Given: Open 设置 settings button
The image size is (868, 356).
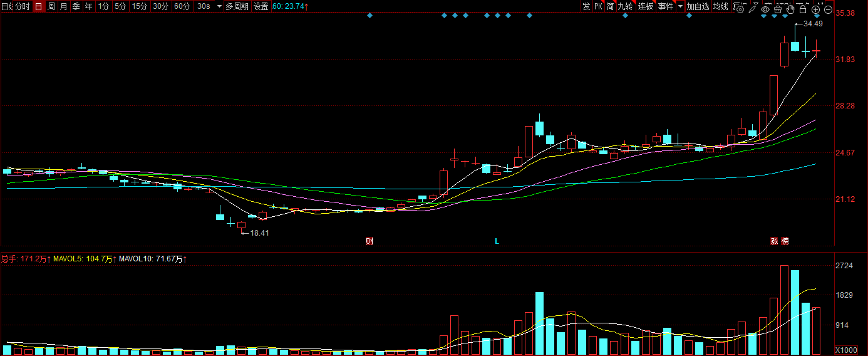Looking at the screenshot, I should click(x=261, y=6).
